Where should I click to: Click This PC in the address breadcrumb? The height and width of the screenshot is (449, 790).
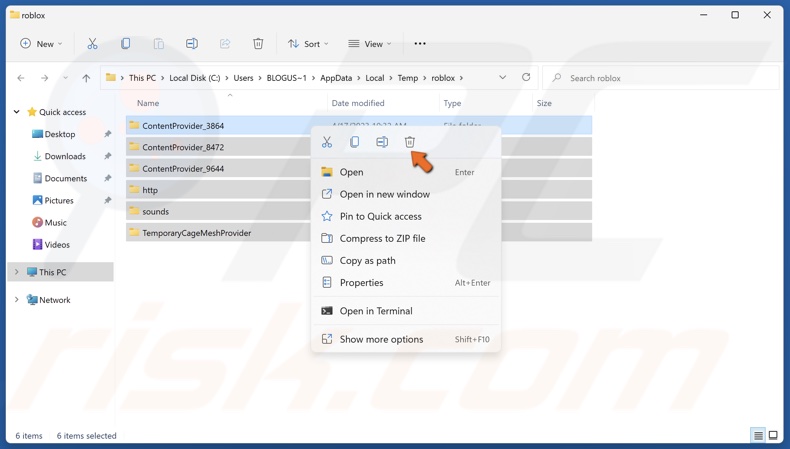click(142, 78)
